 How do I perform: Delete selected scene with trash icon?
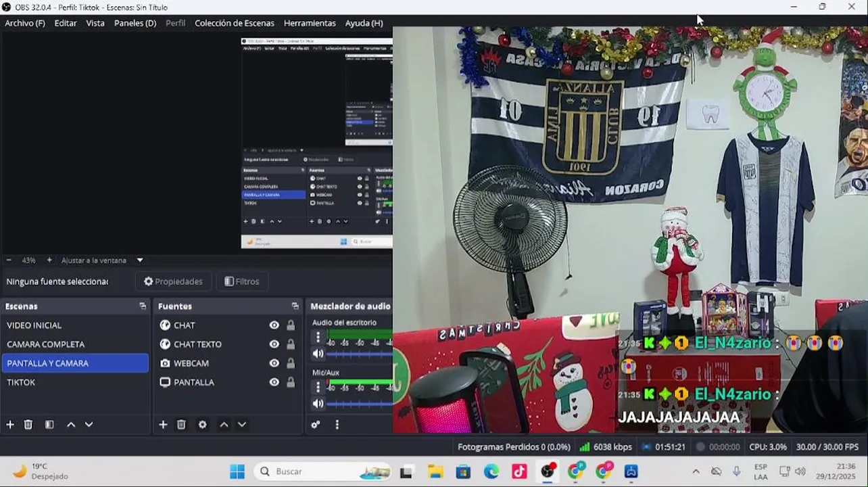(x=28, y=425)
